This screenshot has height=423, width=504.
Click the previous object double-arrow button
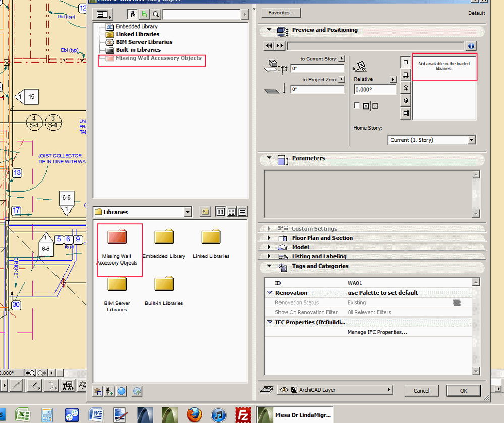tap(269, 46)
